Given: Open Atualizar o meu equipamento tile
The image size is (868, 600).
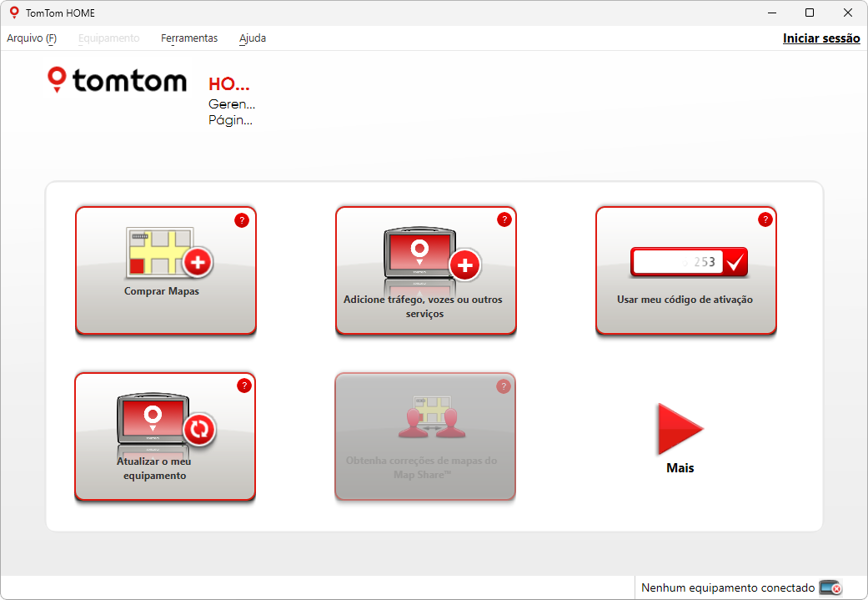Looking at the screenshot, I should tap(165, 436).
